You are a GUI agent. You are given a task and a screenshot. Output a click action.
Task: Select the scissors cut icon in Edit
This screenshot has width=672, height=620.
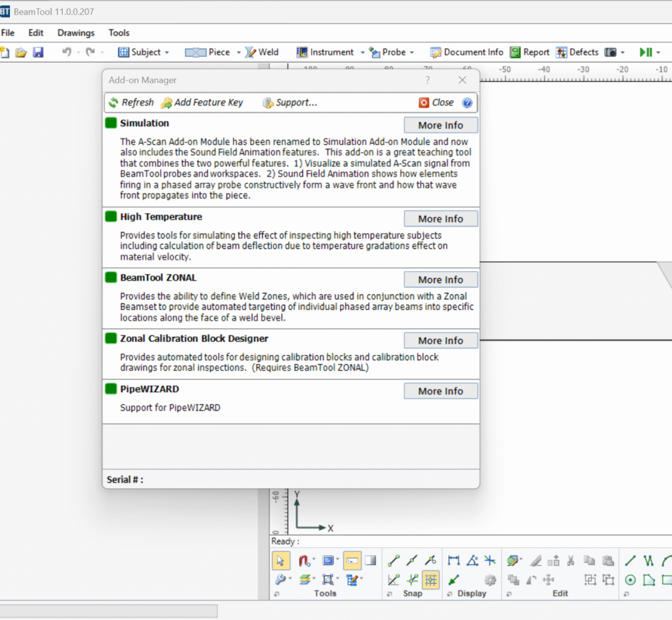570,561
